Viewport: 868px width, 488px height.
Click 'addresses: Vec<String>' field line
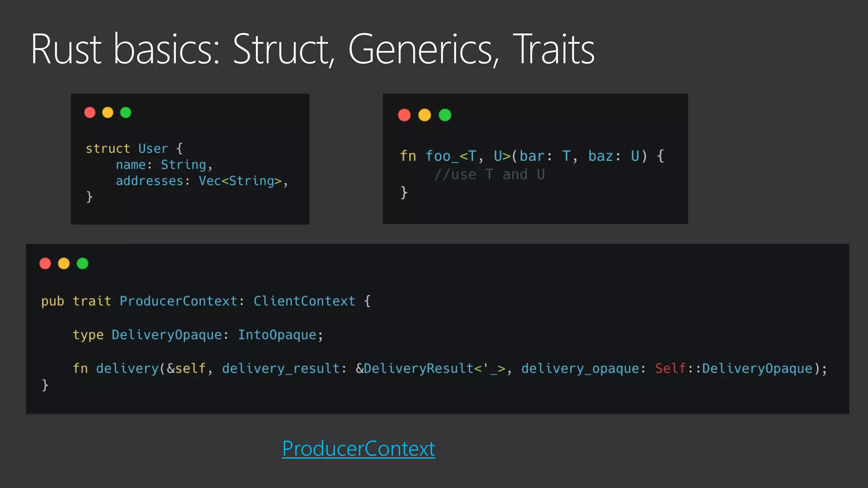(201, 181)
